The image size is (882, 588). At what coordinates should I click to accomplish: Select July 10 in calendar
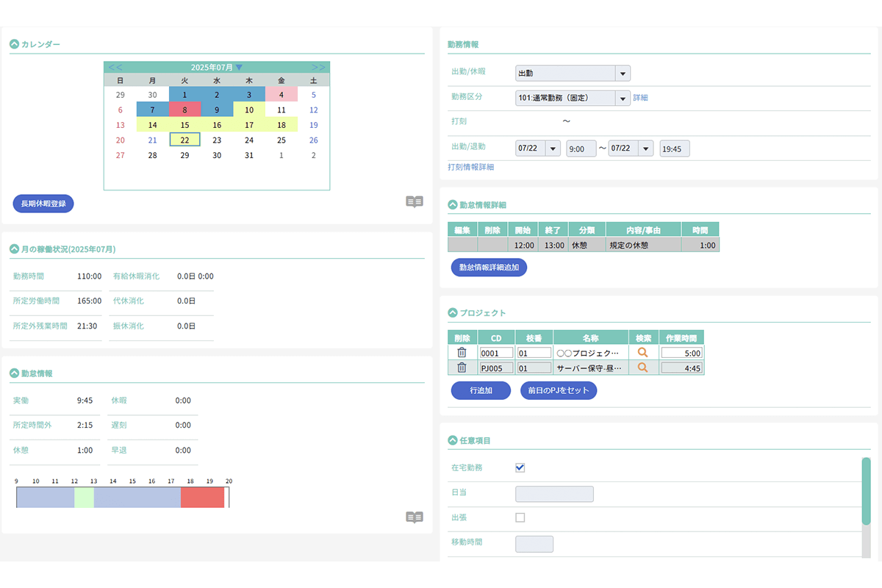249,110
